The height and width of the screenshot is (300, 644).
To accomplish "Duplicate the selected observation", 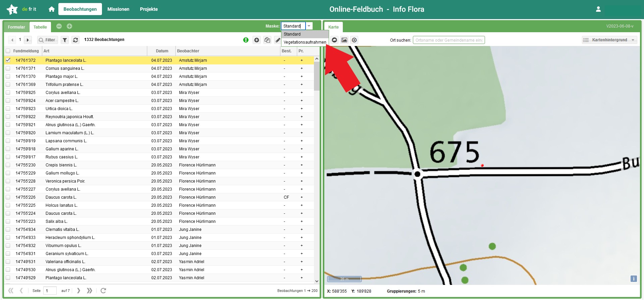I will pos(267,40).
